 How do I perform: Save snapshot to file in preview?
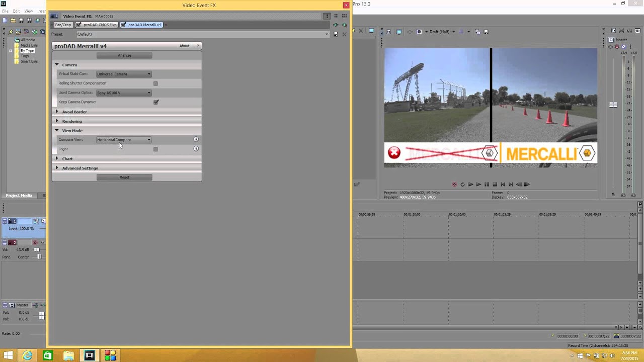[x=486, y=32]
